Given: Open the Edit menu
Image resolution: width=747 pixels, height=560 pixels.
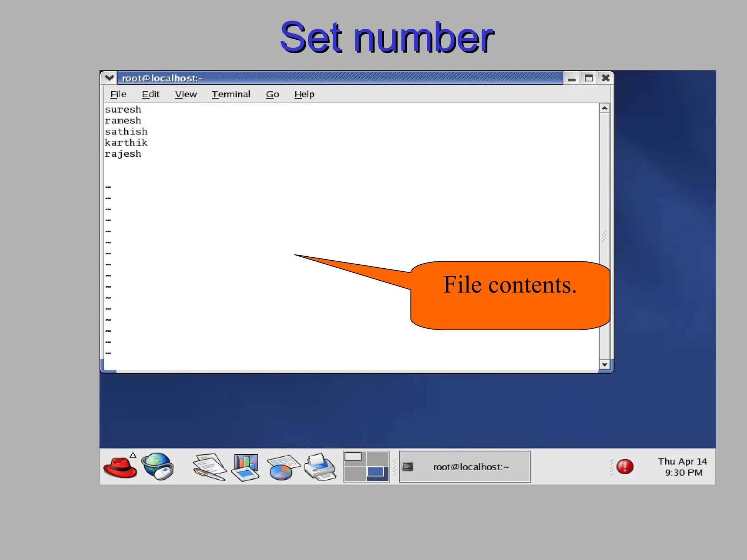Looking at the screenshot, I should tap(151, 94).
